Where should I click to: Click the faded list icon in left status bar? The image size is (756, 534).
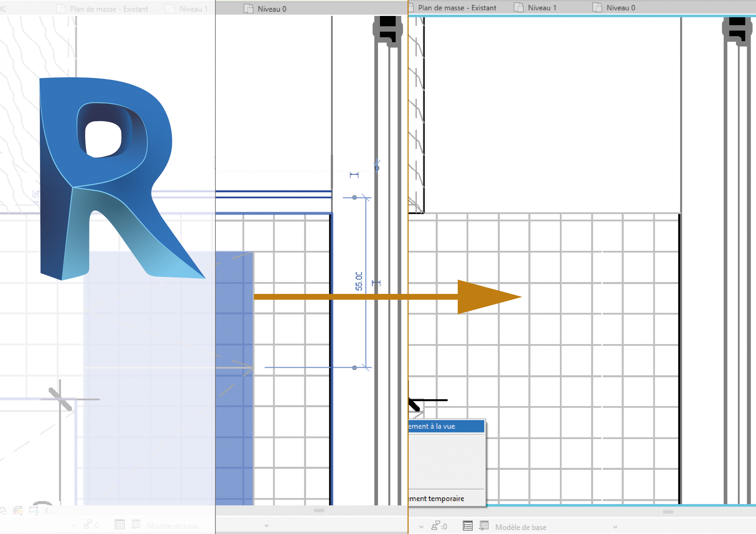pos(120,525)
